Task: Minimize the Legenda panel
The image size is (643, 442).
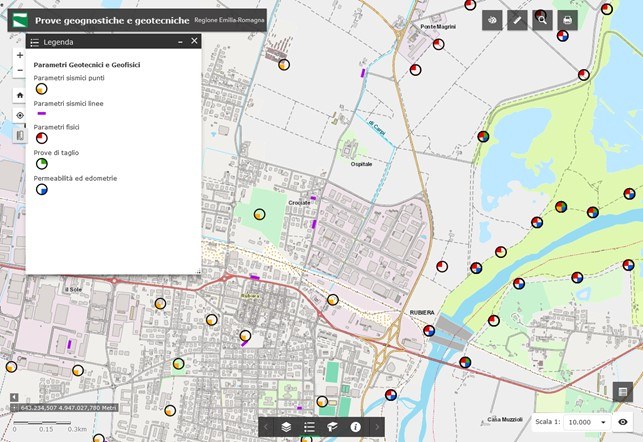Action: click(180, 42)
